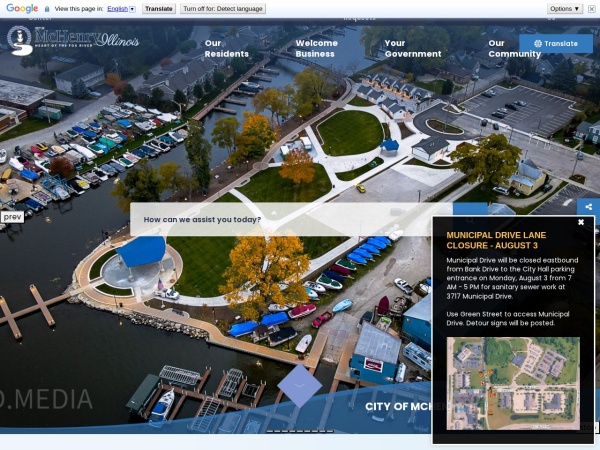Close the Google translate bar
The image size is (600, 450).
(x=592, y=9)
